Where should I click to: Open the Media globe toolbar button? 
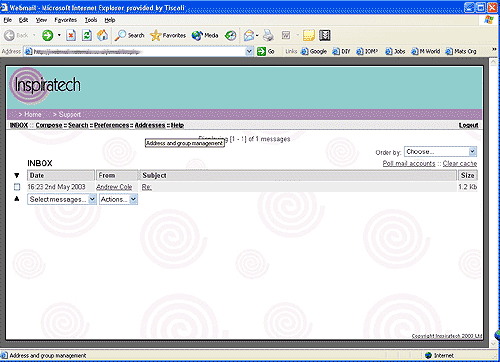pos(205,35)
